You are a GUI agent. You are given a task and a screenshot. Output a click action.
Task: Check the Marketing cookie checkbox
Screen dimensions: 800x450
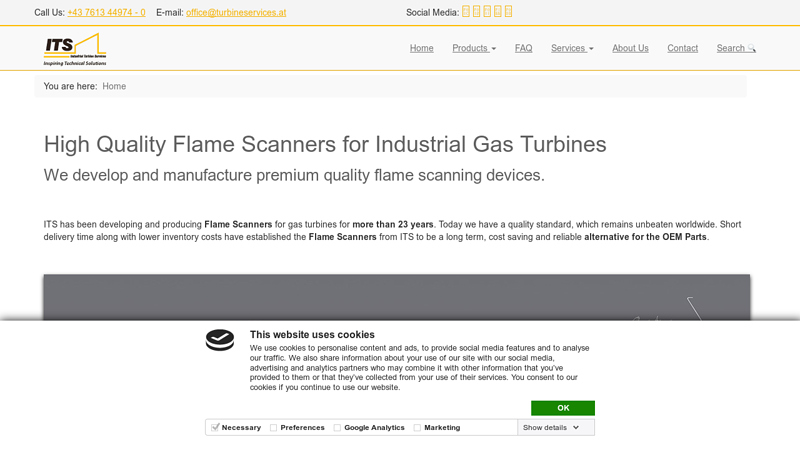(417, 428)
